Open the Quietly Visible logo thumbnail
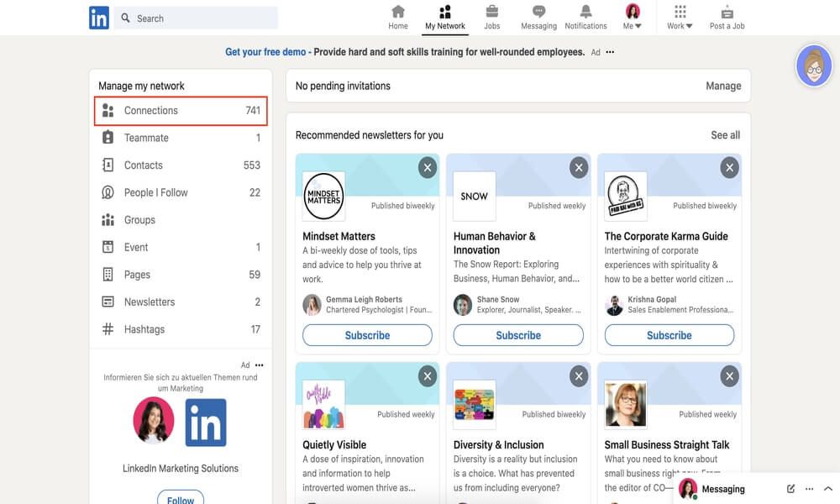 tap(323, 404)
